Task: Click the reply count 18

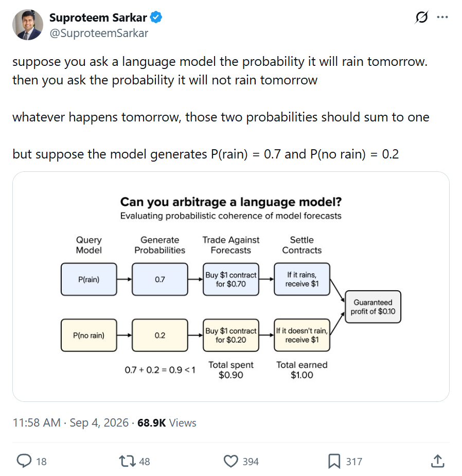Action: (41, 462)
